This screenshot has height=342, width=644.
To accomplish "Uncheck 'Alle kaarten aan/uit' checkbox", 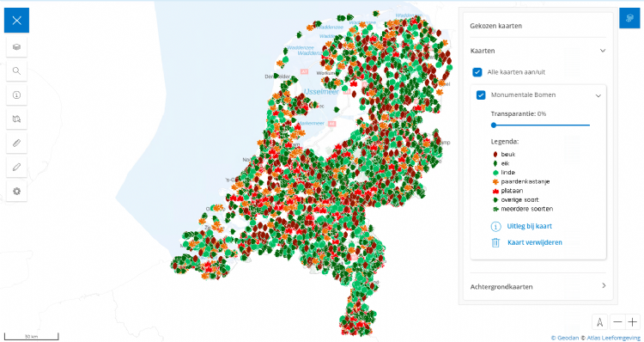I will (477, 72).
